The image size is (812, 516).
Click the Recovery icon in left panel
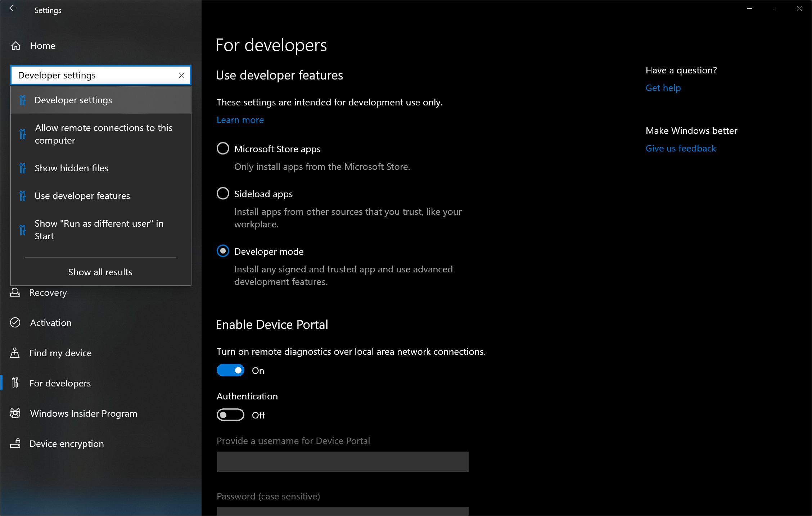pos(16,292)
